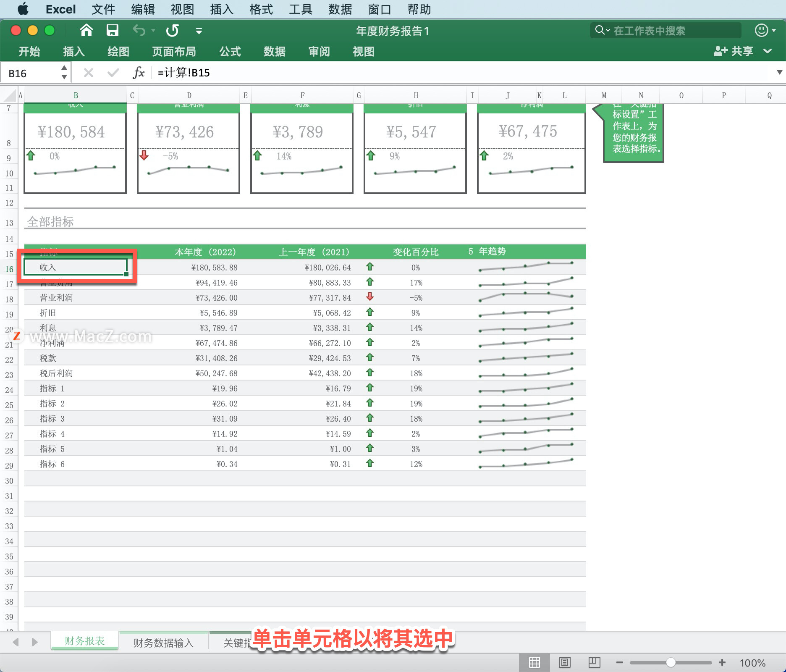Screen dimensions: 786x672
Task: Click the Save disk icon
Action: [x=112, y=30]
